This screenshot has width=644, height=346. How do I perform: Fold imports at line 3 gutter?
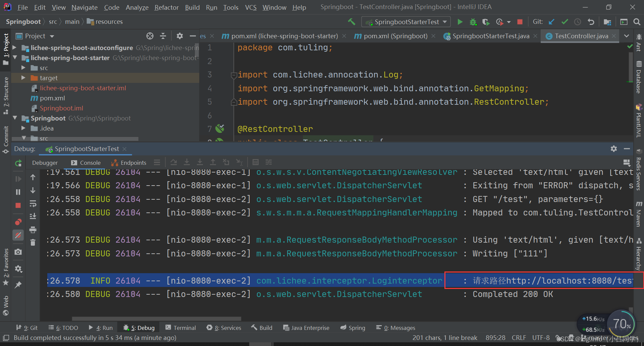[234, 75]
